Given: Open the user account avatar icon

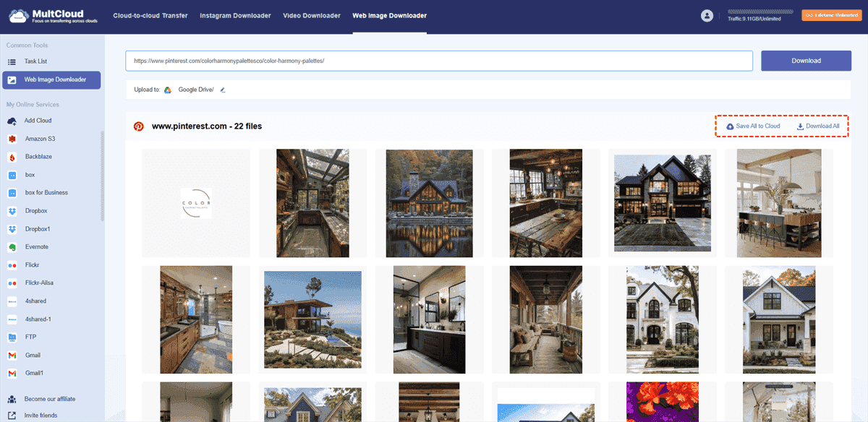Looking at the screenshot, I should pyautogui.click(x=707, y=16).
